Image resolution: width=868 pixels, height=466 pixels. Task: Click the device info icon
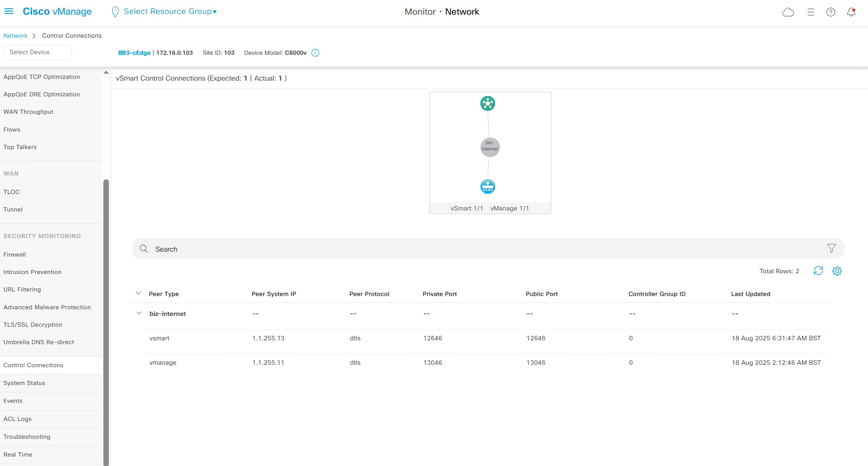[x=315, y=53]
